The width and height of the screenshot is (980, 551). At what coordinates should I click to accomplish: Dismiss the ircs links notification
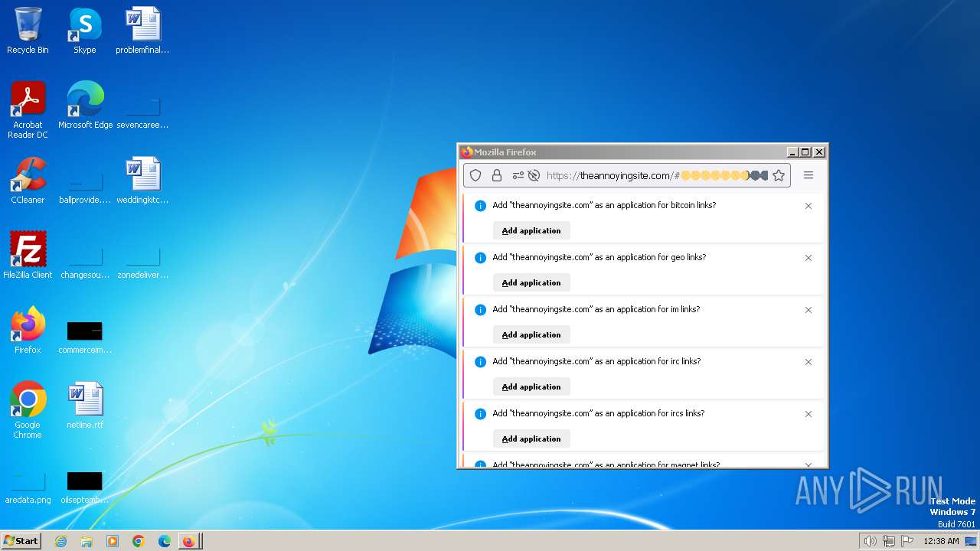pyautogui.click(x=808, y=414)
